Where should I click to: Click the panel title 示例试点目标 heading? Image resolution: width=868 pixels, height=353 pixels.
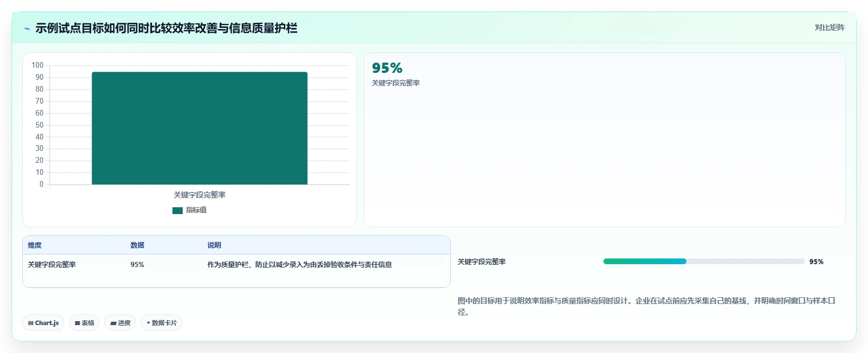pos(166,28)
